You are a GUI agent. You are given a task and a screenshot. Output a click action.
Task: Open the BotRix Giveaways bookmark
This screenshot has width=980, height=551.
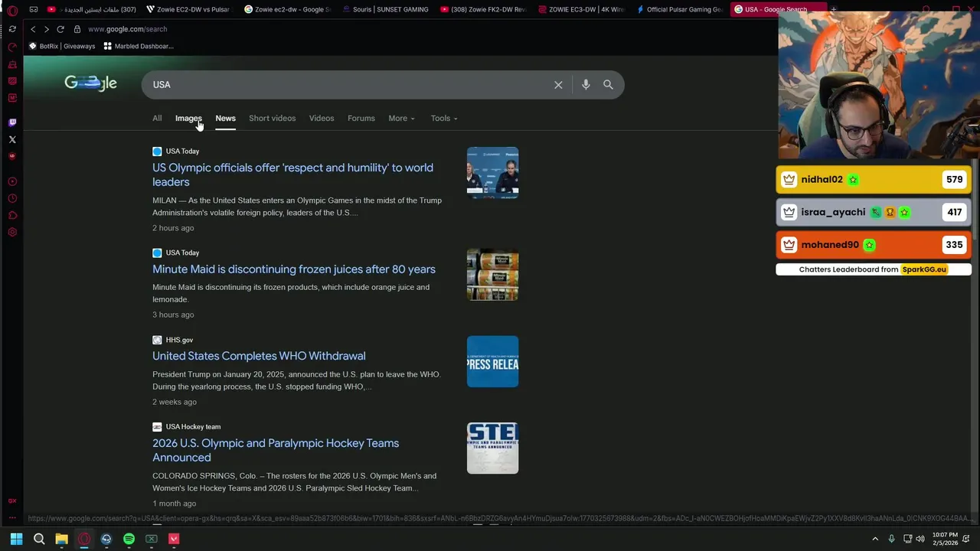[62, 46]
